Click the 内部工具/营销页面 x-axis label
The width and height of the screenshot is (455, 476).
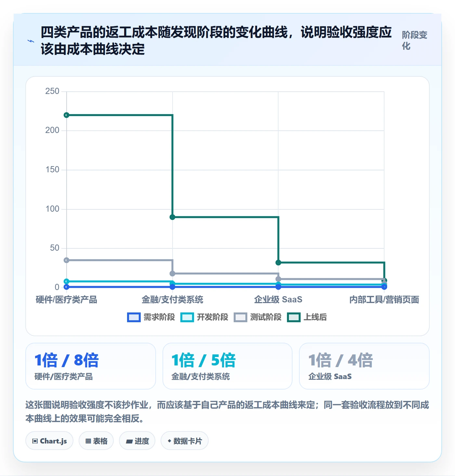(x=384, y=299)
